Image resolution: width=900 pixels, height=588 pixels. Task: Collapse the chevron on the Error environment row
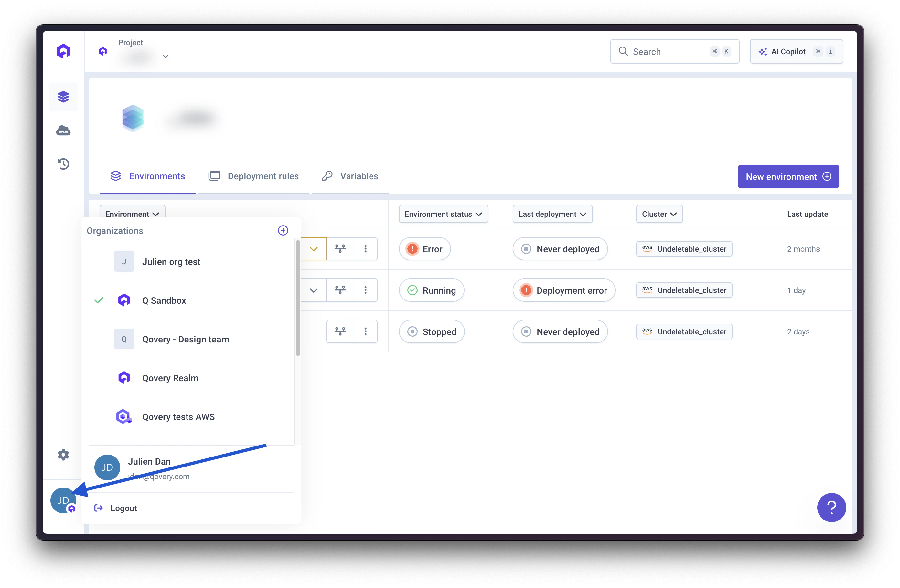pos(314,249)
